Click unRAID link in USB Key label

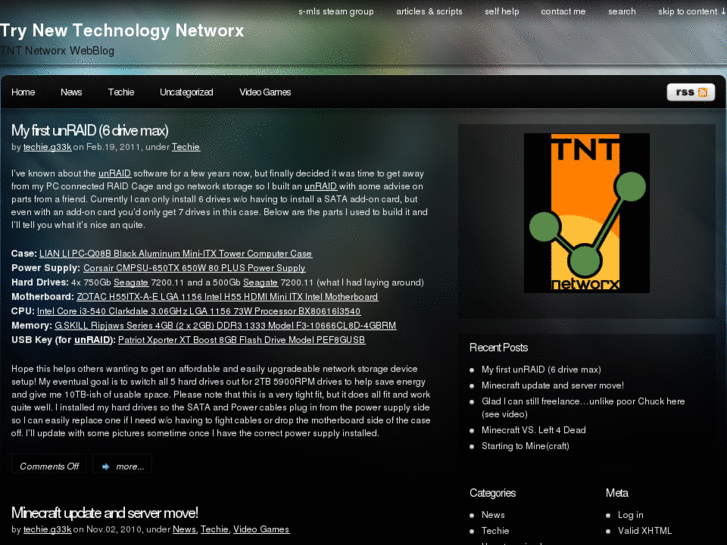92,340
